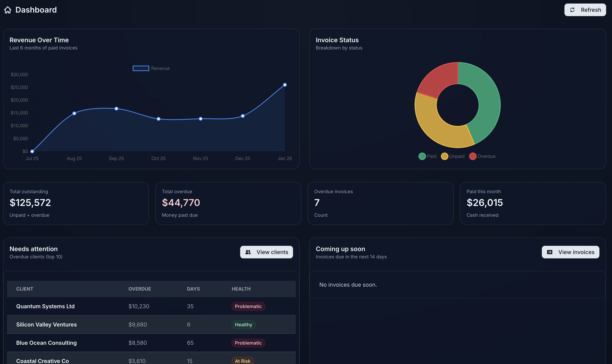
Task: Click the View invoices button
Action: [x=570, y=252]
